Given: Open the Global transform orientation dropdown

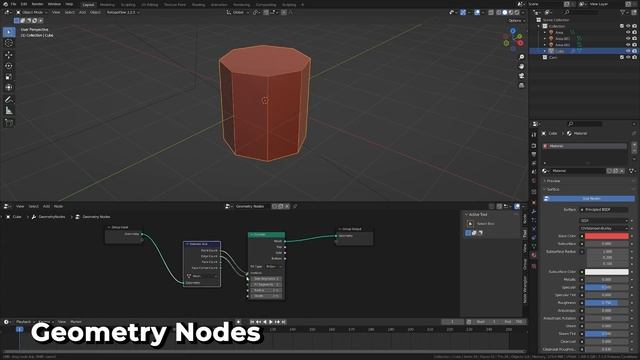Looking at the screenshot, I should (x=238, y=13).
